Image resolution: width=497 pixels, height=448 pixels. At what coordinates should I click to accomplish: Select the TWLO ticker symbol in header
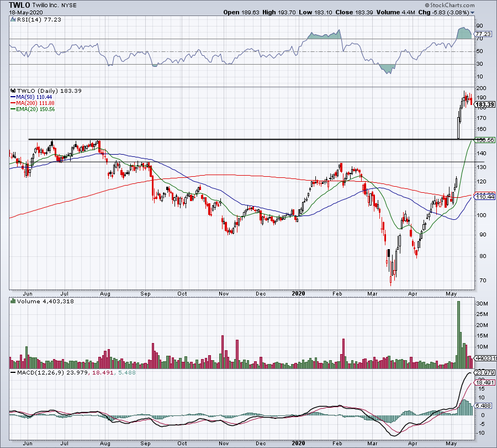click(x=19, y=5)
